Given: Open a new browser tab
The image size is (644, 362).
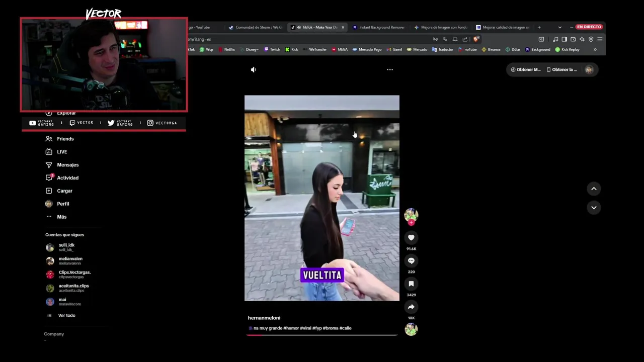Looking at the screenshot, I should coord(539,27).
